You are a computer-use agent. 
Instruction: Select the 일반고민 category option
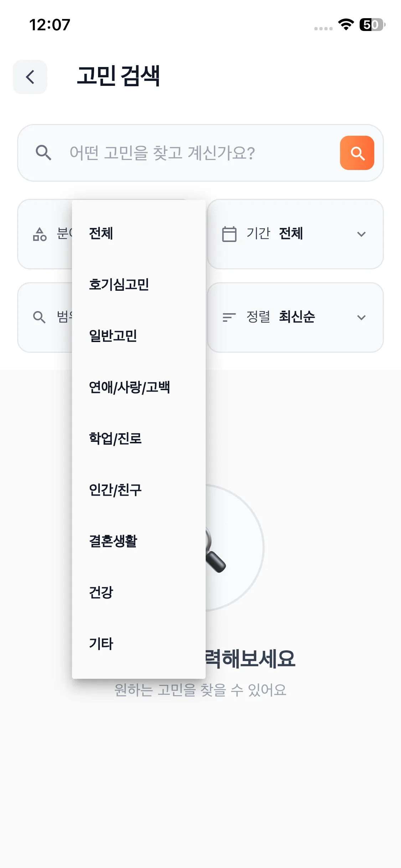pos(113,336)
